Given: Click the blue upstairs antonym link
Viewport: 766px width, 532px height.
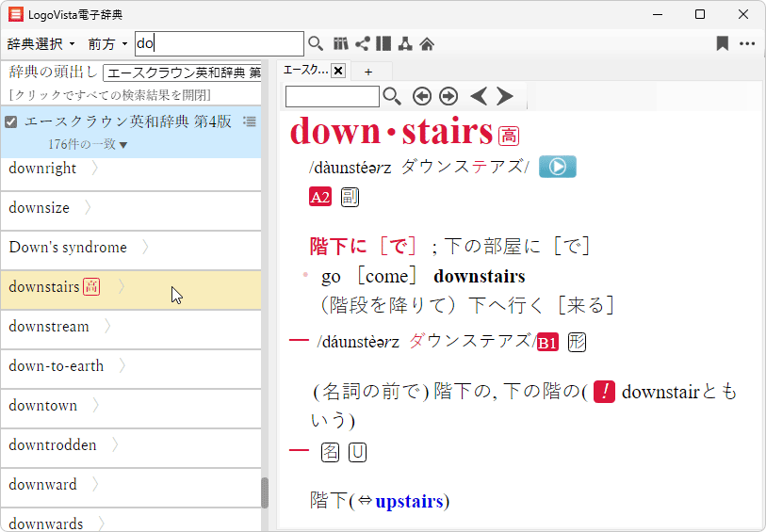Looking at the screenshot, I should (x=408, y=501).
